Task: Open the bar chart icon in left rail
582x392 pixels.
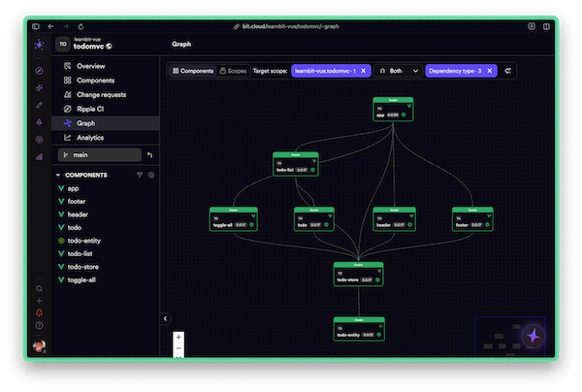Action: pos(39,156)
